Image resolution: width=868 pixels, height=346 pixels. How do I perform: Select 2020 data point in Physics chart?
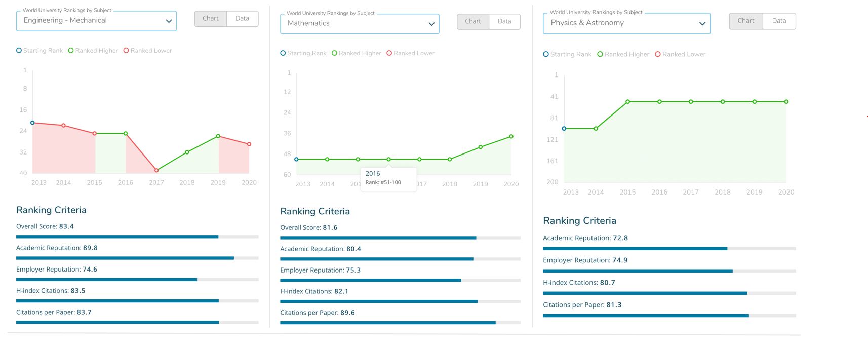[786, 102]
